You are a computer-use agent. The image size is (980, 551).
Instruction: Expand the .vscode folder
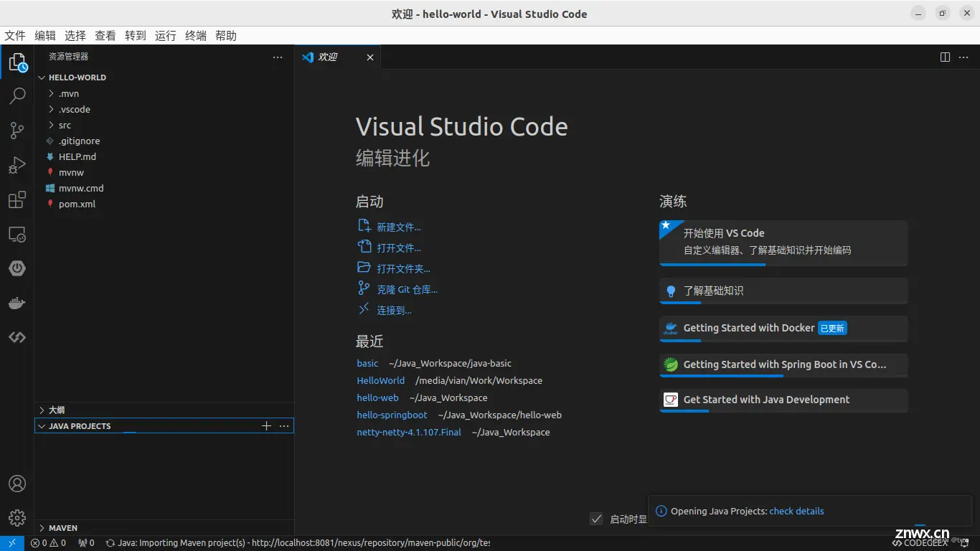[164, 110]
